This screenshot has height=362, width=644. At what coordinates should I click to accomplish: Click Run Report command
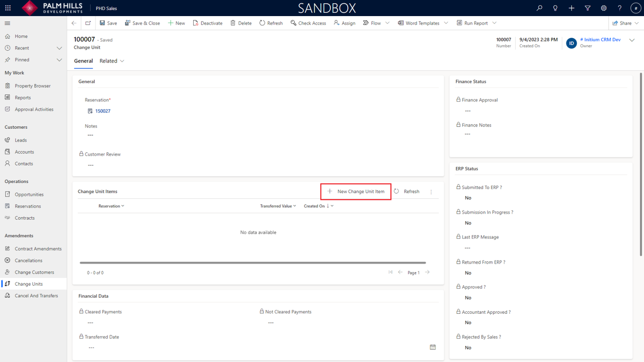tap(472, 23)
